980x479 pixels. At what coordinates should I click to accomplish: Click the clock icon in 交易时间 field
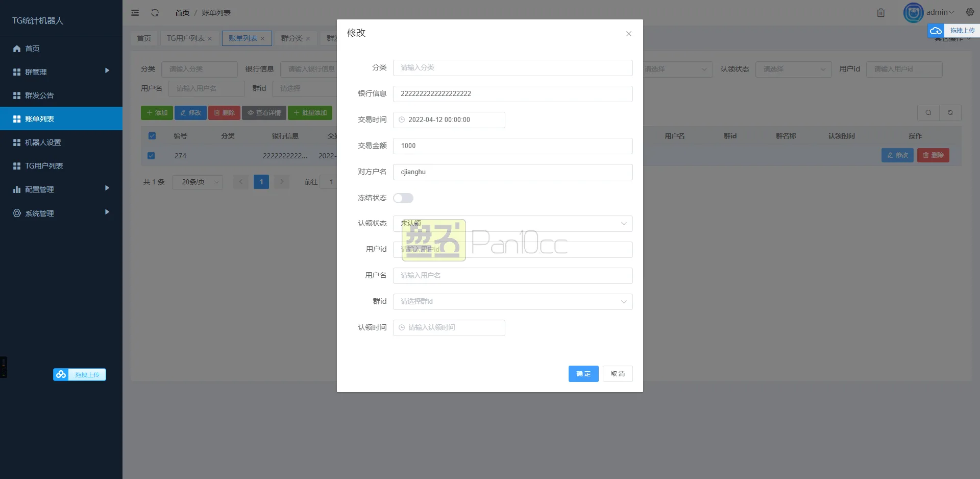(401, 119)
